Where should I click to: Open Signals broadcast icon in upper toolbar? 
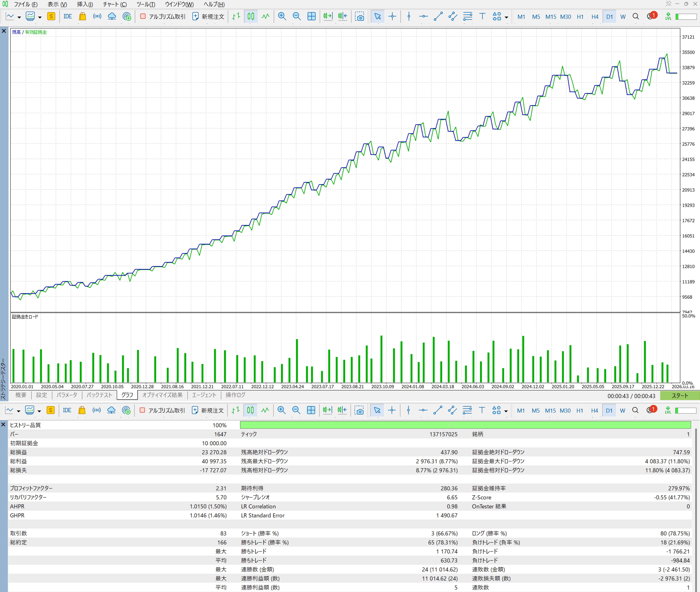(97, 16)
